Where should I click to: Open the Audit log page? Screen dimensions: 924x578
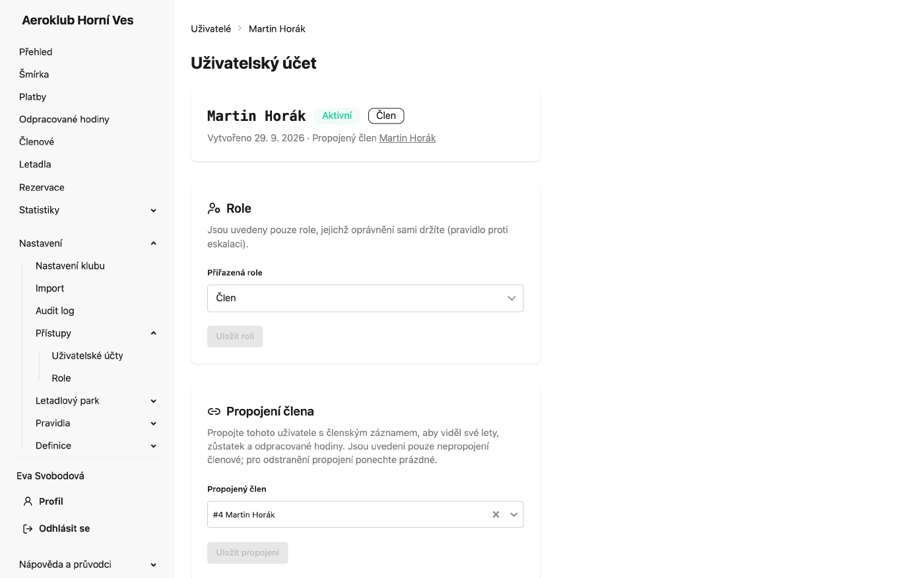click(55, 310)
